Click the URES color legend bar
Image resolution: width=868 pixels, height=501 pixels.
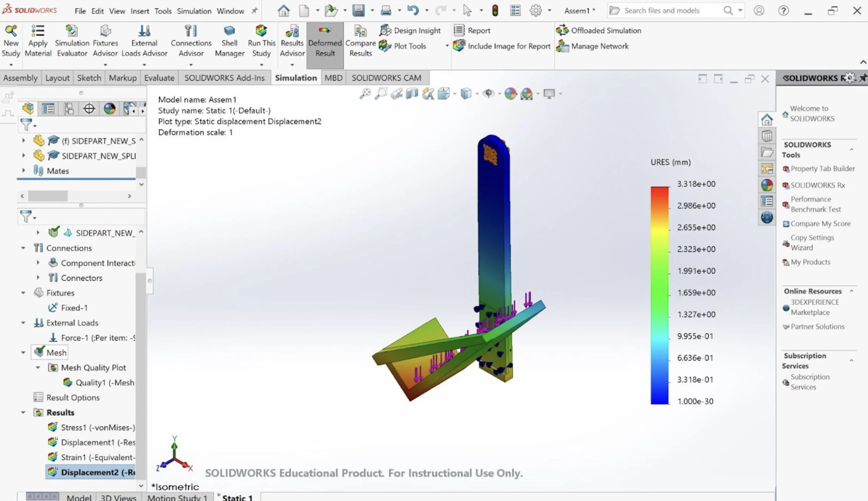(659, 295)
